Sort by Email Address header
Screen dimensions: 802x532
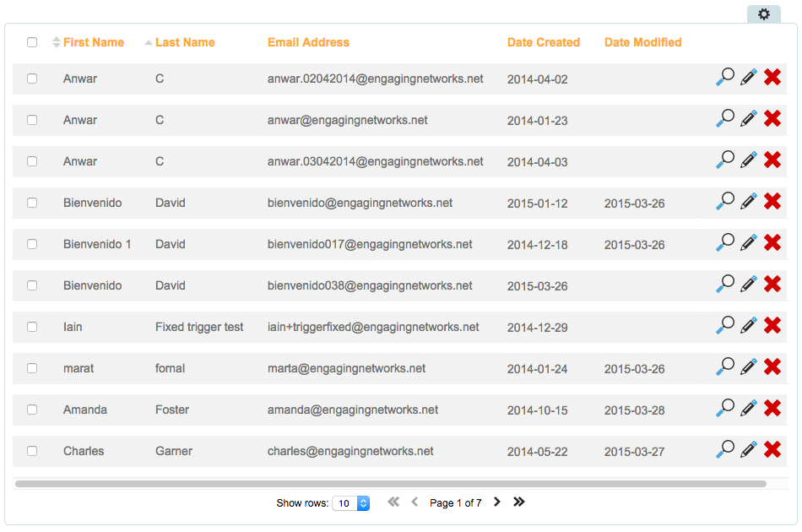tap(308, 42)
